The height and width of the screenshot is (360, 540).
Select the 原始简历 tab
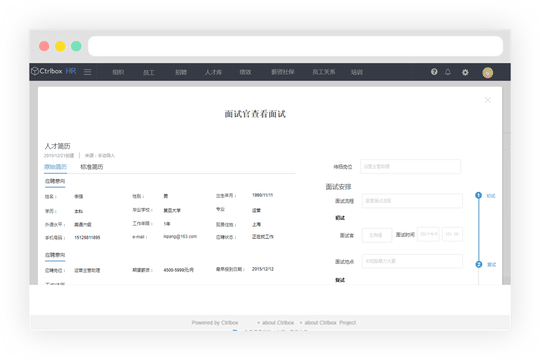click(55, 167)
